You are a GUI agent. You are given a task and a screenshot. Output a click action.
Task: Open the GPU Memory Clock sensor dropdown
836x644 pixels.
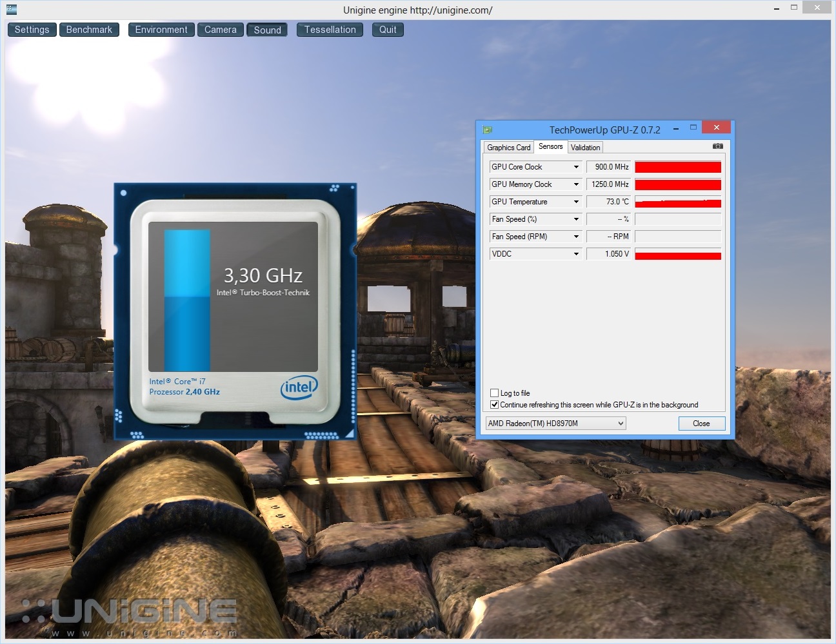[x=576, y=184]
